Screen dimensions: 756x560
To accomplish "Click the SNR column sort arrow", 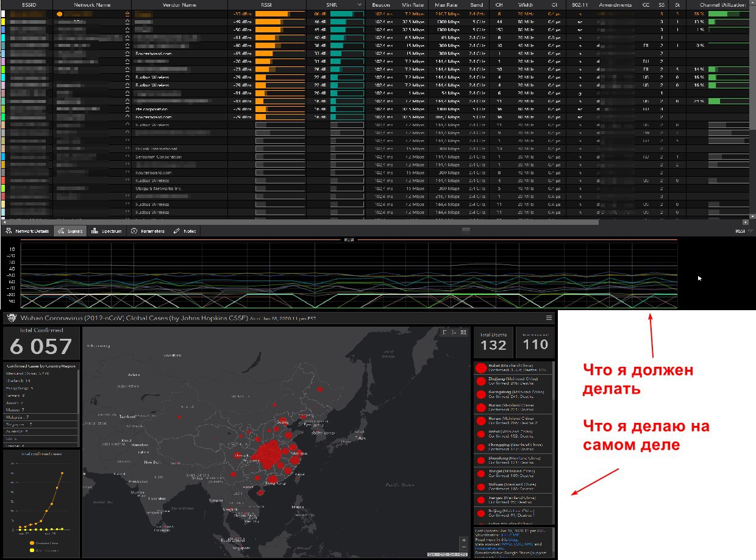I will (359, 4).
